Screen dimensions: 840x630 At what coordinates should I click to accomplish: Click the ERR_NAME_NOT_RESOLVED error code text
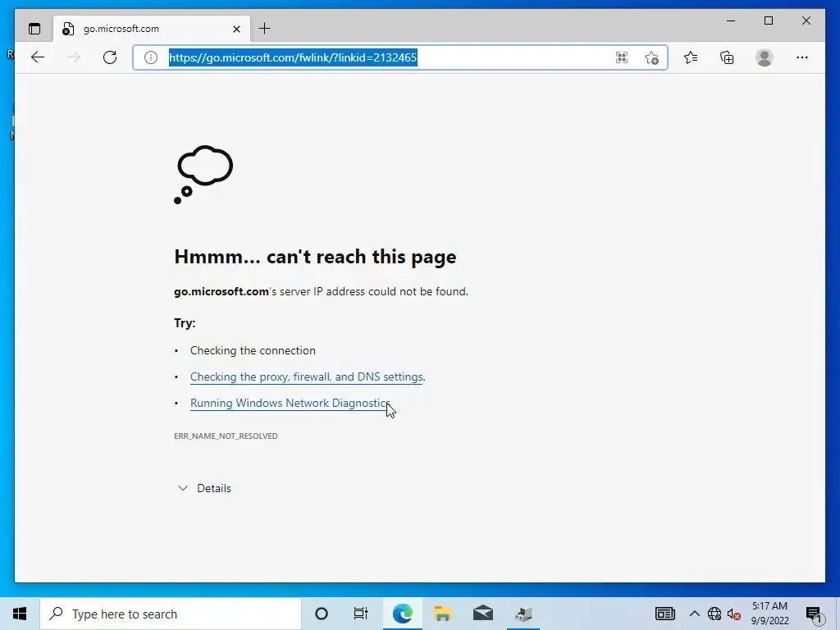click(226, 436)
